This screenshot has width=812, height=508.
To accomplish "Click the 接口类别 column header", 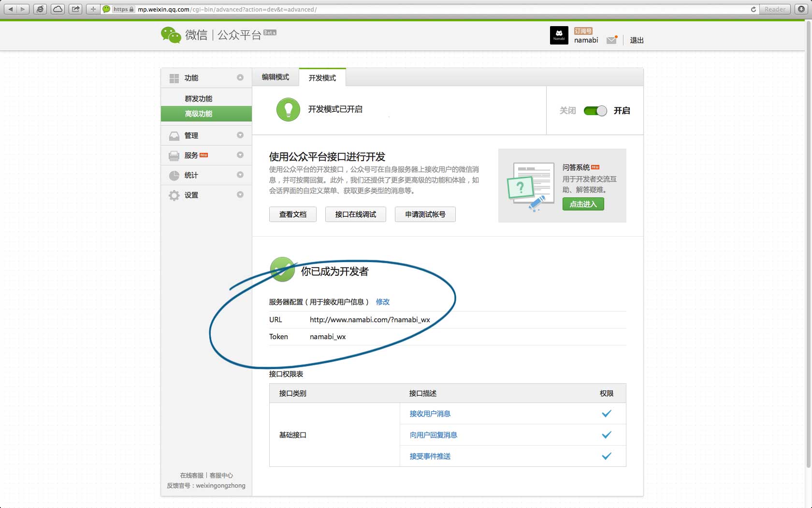I will point(293,393).
